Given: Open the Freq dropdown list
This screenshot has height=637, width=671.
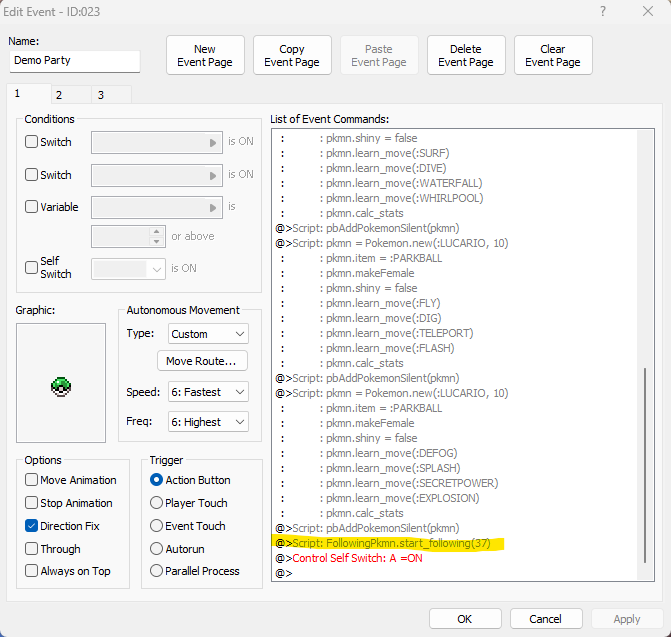Looking at the screenshot, I should point(207,422).
